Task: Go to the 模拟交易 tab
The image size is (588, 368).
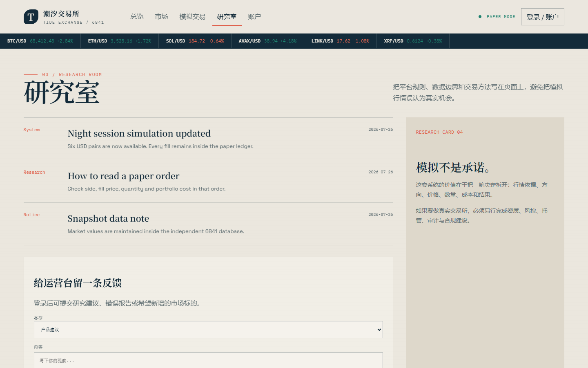Action: point(192,17)
